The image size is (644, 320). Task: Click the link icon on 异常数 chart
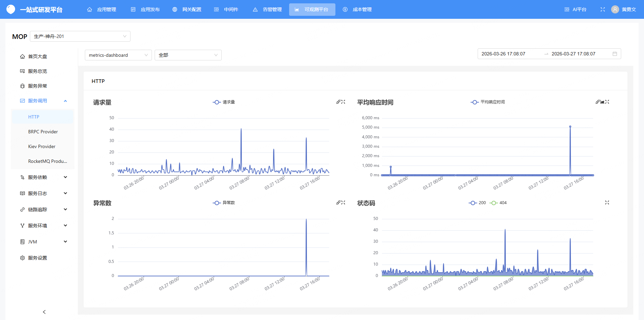tap(338, 202)
